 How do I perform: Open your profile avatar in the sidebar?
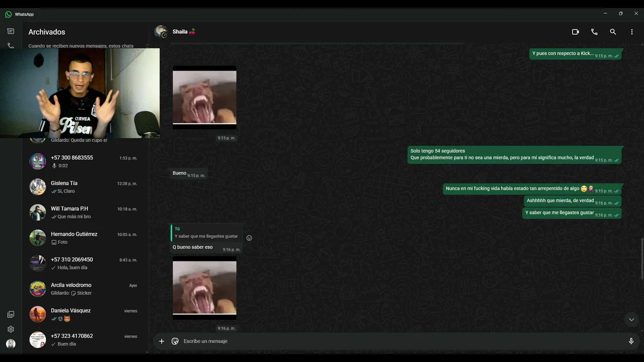pos(11,344)
